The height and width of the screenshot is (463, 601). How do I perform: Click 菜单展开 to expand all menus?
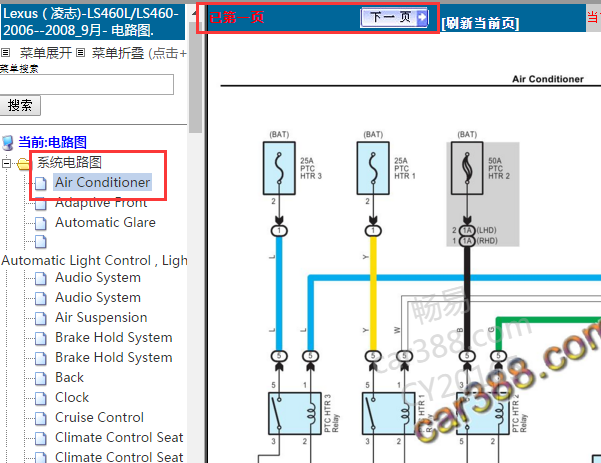(46, 53)
